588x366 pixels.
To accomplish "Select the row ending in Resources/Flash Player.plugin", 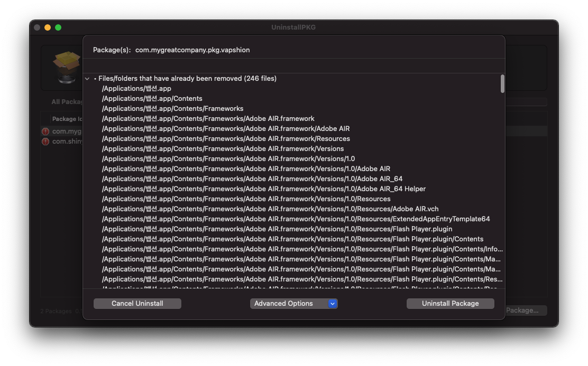I will 293,229.
